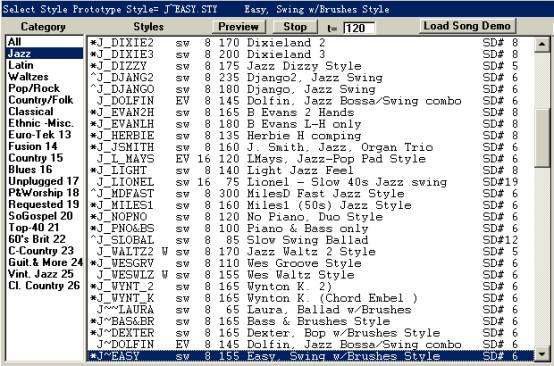Open the Waltzes category
The width and height of the screenshot is (554, 366).
click(45, 77)
